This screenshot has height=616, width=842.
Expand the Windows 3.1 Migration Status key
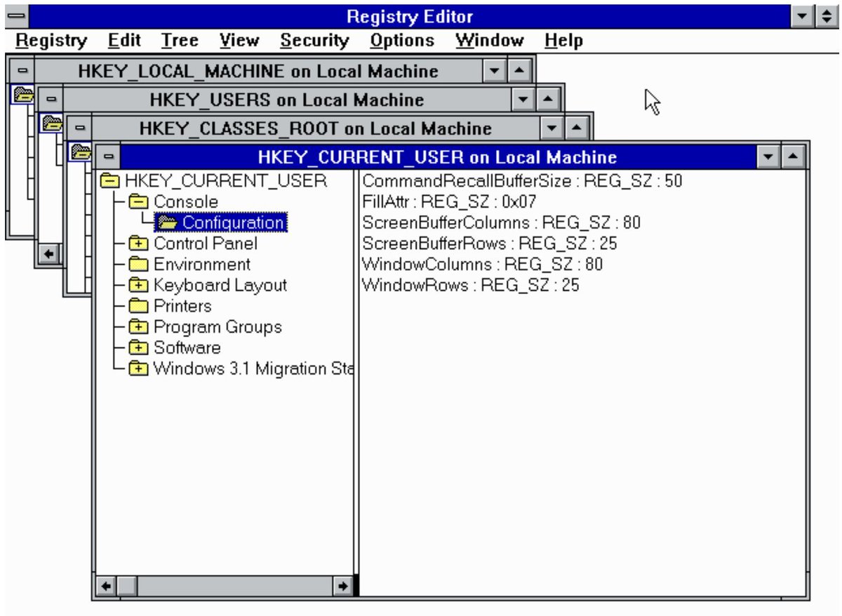point(140,369)
